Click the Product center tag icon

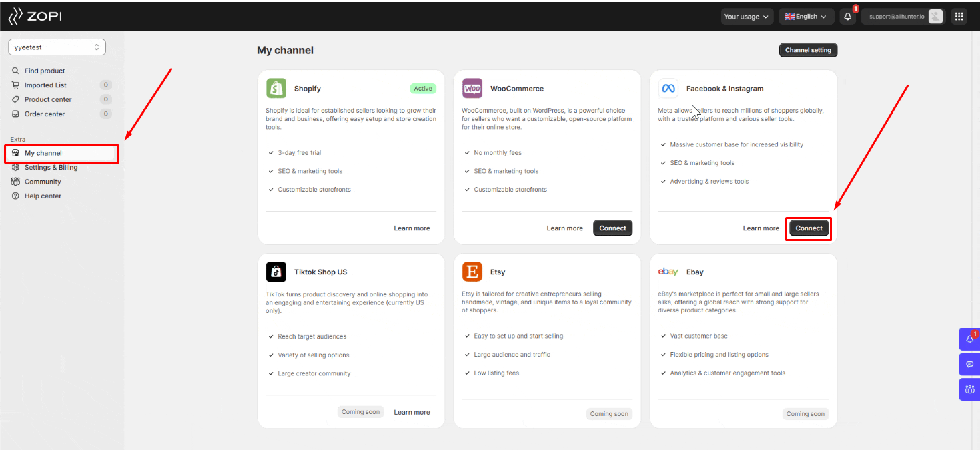(15, 99)
